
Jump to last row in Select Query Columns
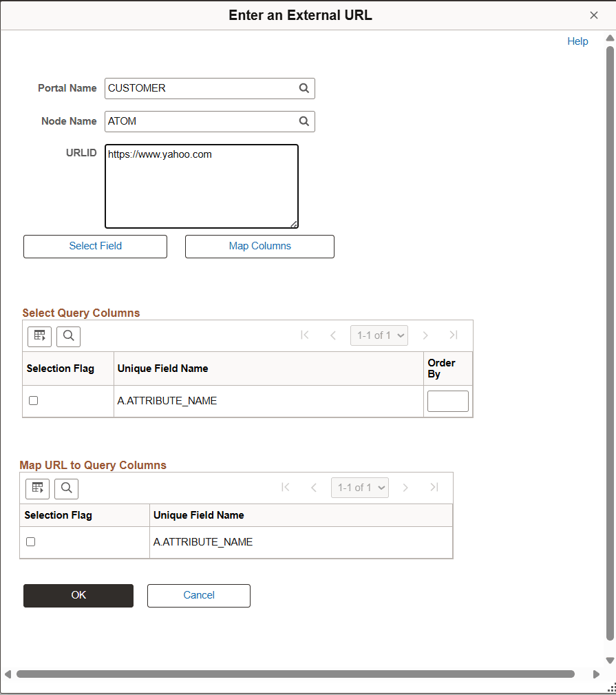(454, 335)
